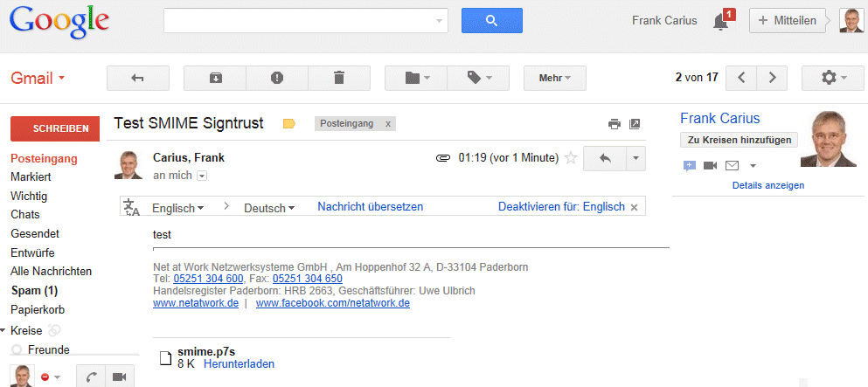Open the settings gear menu
868x387 pixels.
(x=832, y=78)
